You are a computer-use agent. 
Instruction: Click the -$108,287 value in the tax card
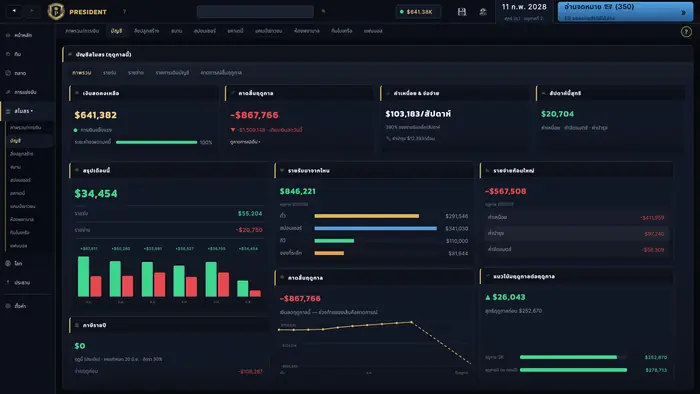coord(250,371)
